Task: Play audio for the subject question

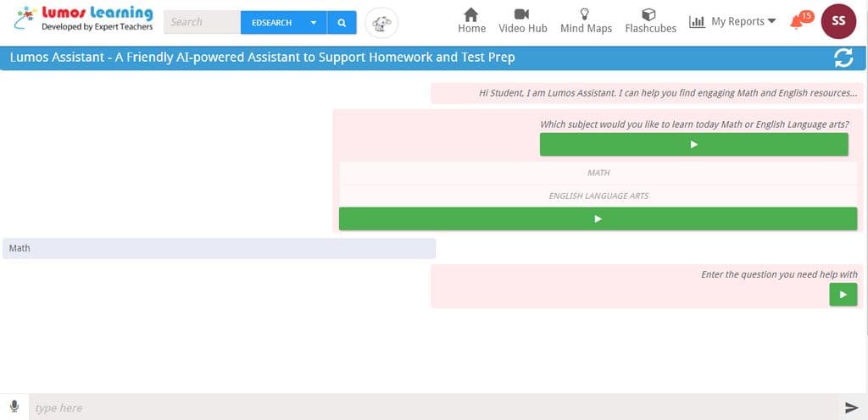Action: [x=693, y=144]
